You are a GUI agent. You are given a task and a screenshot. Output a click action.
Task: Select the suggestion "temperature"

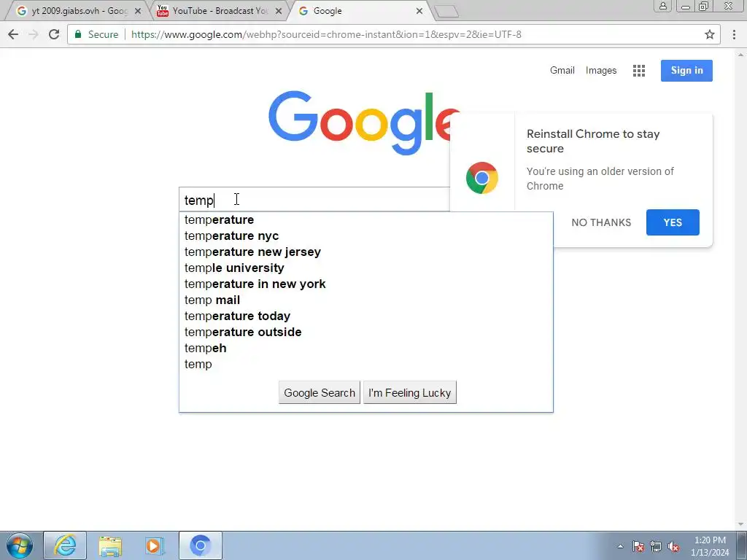click(366, 220)
